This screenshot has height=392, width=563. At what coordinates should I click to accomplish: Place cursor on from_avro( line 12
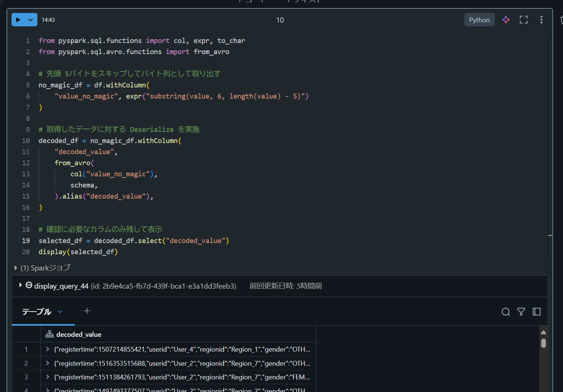(x=74, y=163)
